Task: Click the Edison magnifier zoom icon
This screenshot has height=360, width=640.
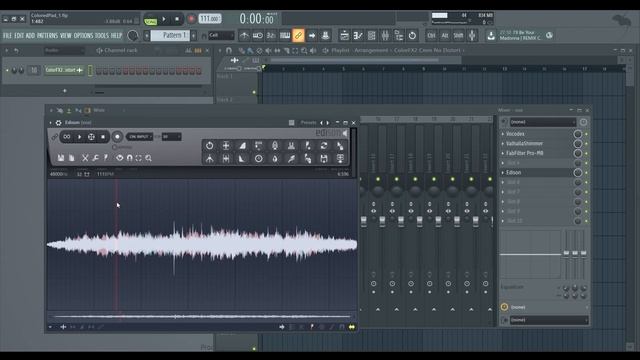Action: [x=149, y=158]
